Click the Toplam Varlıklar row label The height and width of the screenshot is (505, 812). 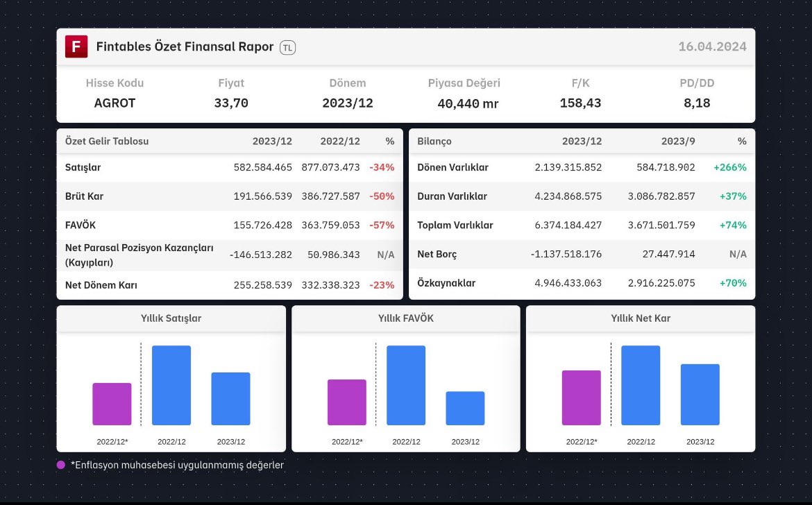point(455,225)
